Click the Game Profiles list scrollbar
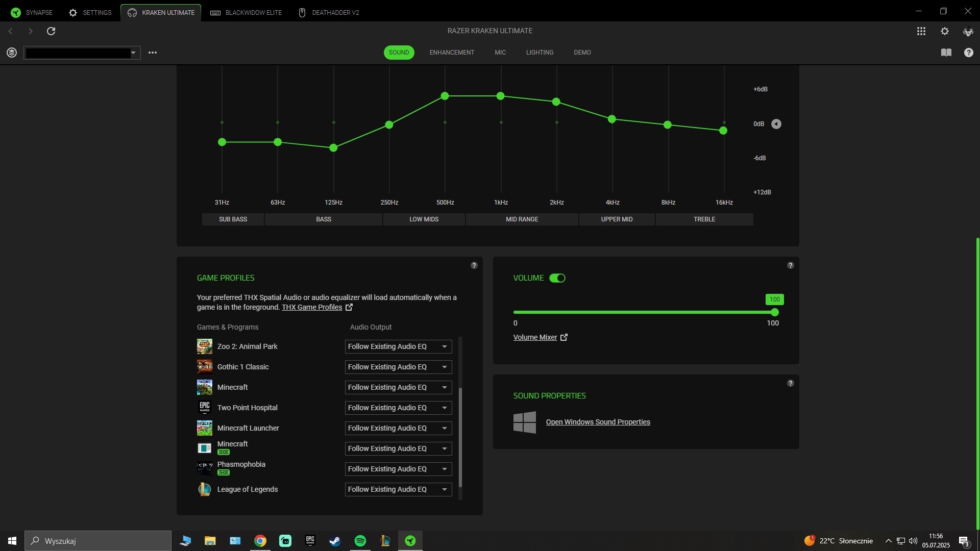The height and width of the screenshot is (551, 980). pyautogui.click(x=460, y=437)
